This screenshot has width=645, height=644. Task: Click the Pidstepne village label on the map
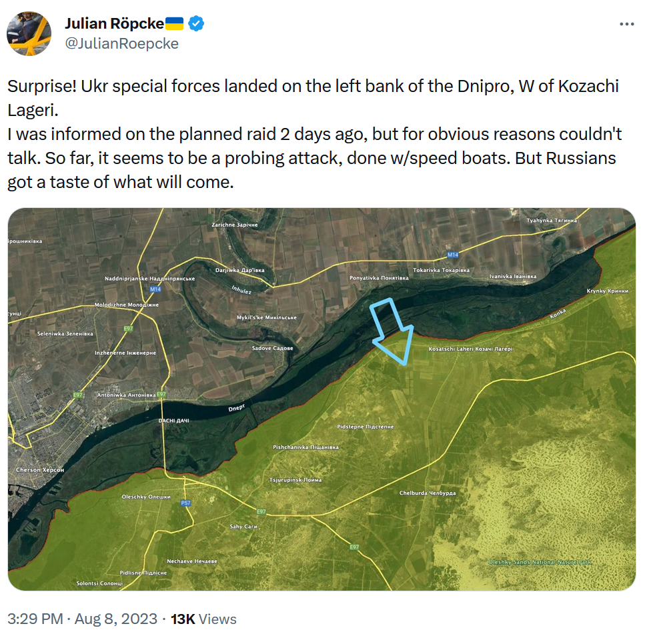366,426
